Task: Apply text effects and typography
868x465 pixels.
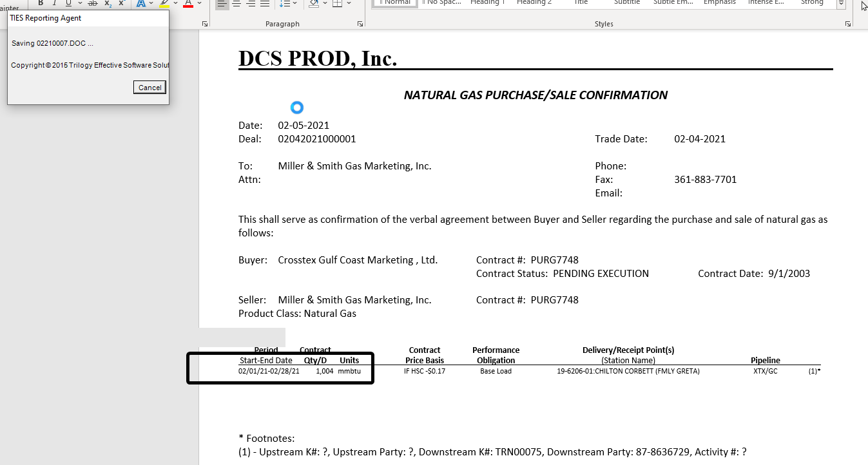Action: (x=140, y=3)
